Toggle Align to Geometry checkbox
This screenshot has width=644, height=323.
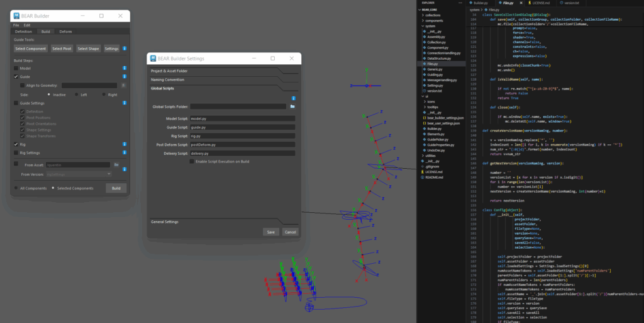[x=22, y=86]
